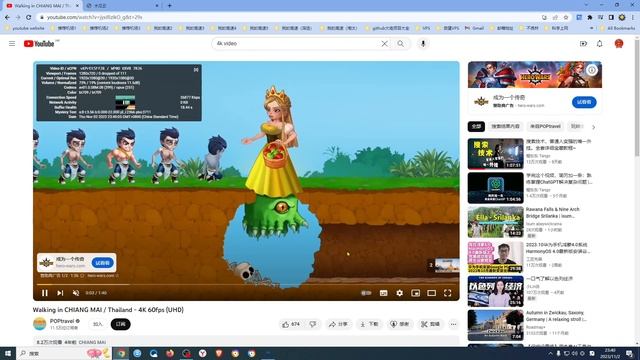This screenshot has width=640, height=360.
Task: Open the Windows Start menu
Action: [x=8, y=353]
